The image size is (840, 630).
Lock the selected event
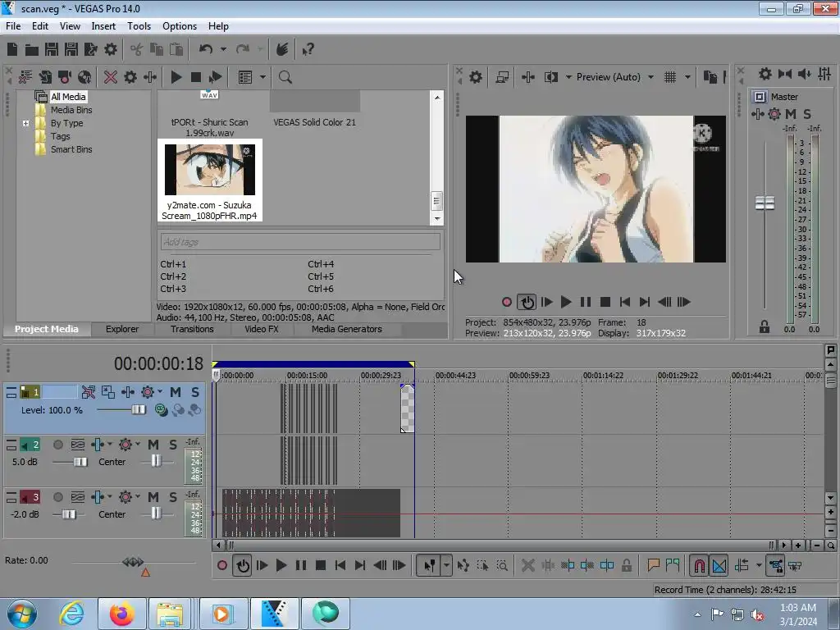[x=627, y=566]
